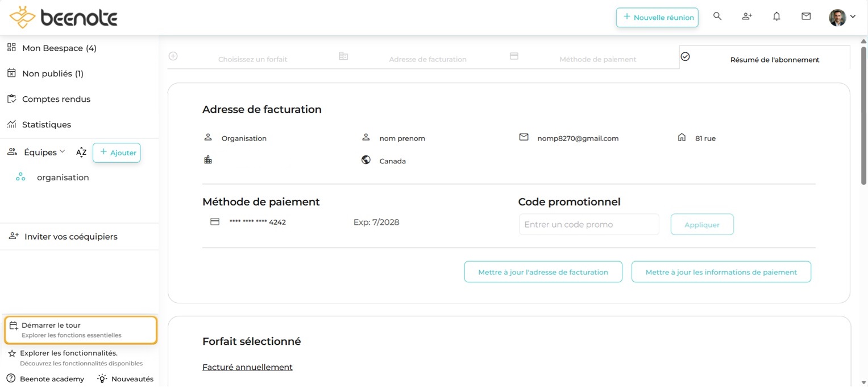Open the user profile avatar dropdown
The height and width of the screenshot is (387, 868).
pyautogui.click(x=842, y=17)
